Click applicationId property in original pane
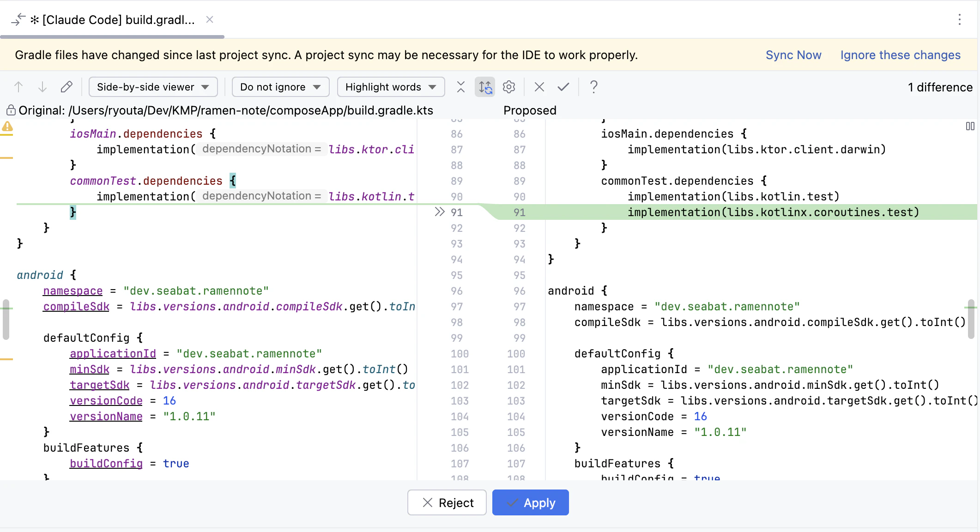The width and height of the screenshot is (980, 532). point(113,354)
